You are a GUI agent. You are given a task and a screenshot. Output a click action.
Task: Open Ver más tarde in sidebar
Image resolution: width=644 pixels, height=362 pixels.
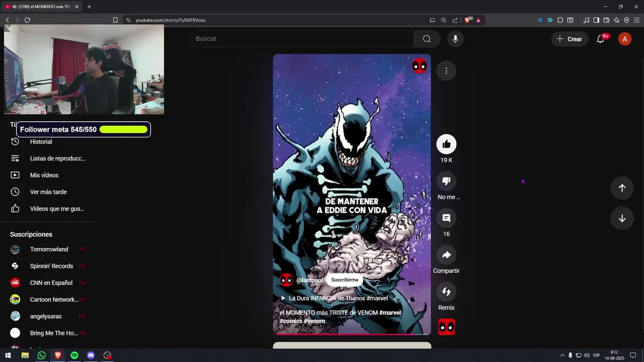click(x=48, y=192)
